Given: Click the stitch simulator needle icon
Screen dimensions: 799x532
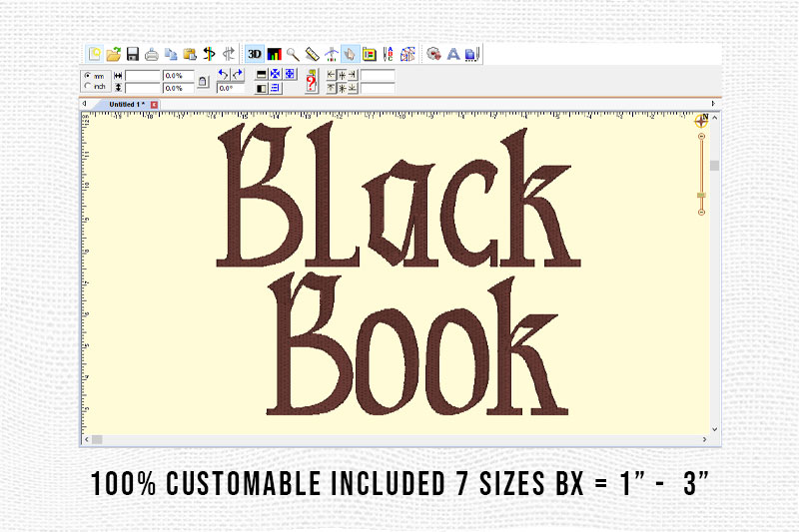Looking at the screenshot, I should pyautogui.click(x=332, y=54).
